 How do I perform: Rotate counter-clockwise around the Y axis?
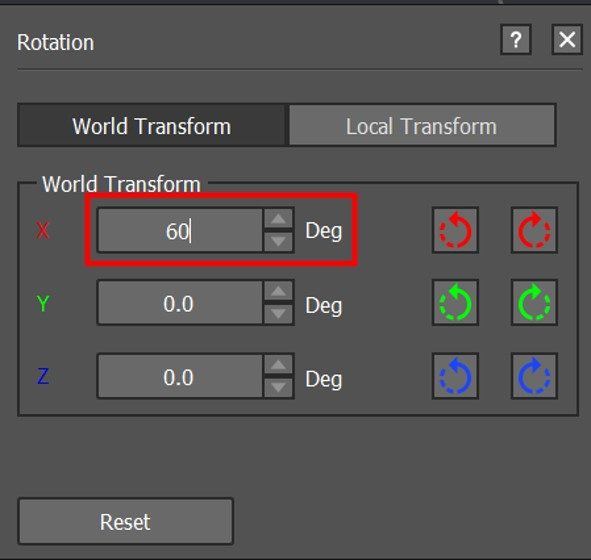pos(455,302)
